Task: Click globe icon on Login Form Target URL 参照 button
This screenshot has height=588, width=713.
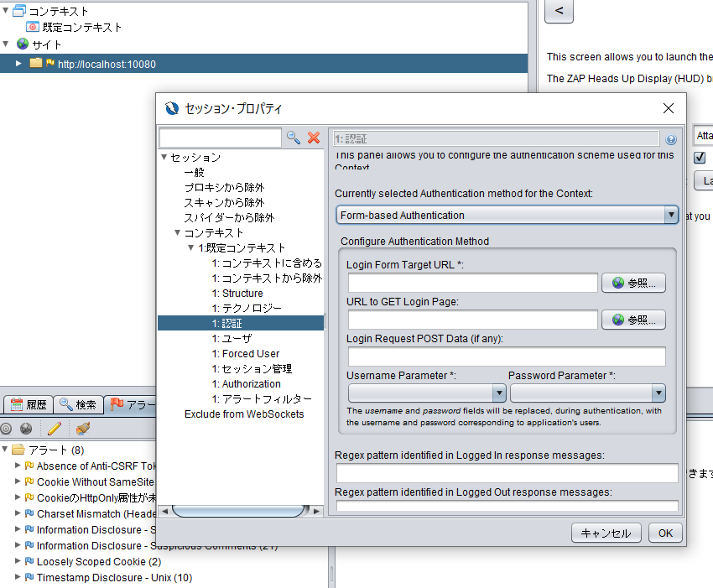Action: pyautogui.click(x=618, y=283)
